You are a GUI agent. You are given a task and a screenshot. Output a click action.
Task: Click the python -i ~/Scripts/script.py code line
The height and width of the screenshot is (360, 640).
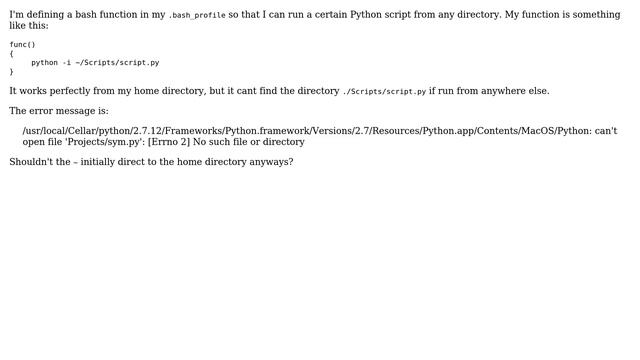tap(95, 62)
